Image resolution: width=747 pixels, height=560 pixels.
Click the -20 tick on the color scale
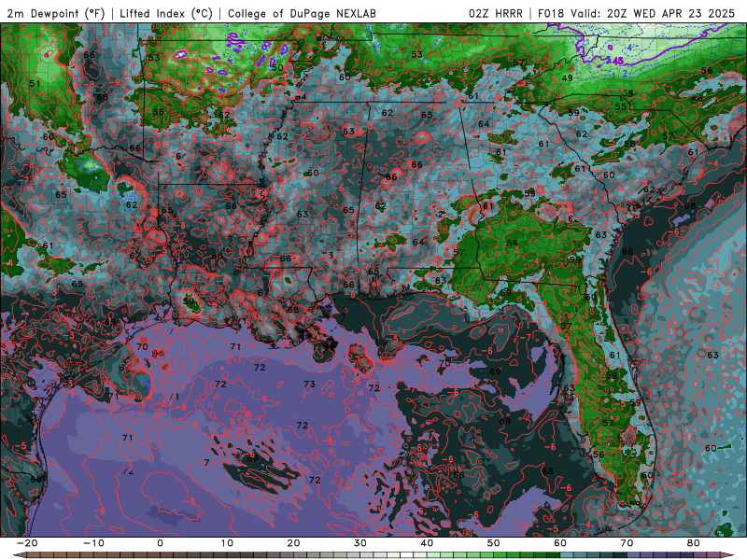(27, 543)
